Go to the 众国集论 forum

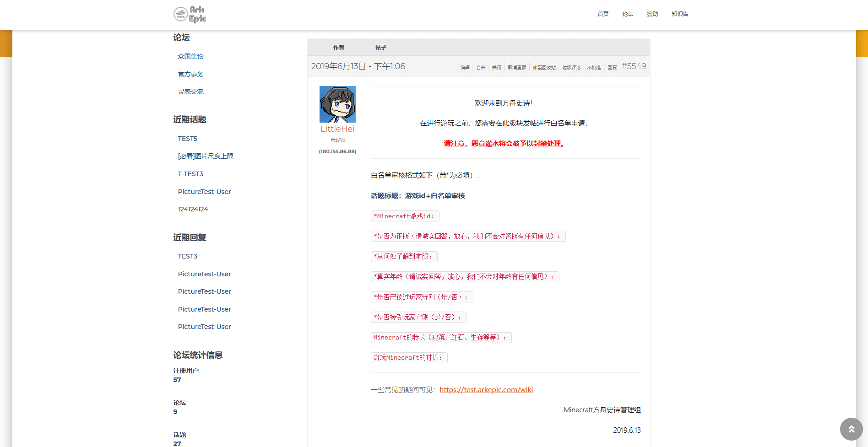190,56
